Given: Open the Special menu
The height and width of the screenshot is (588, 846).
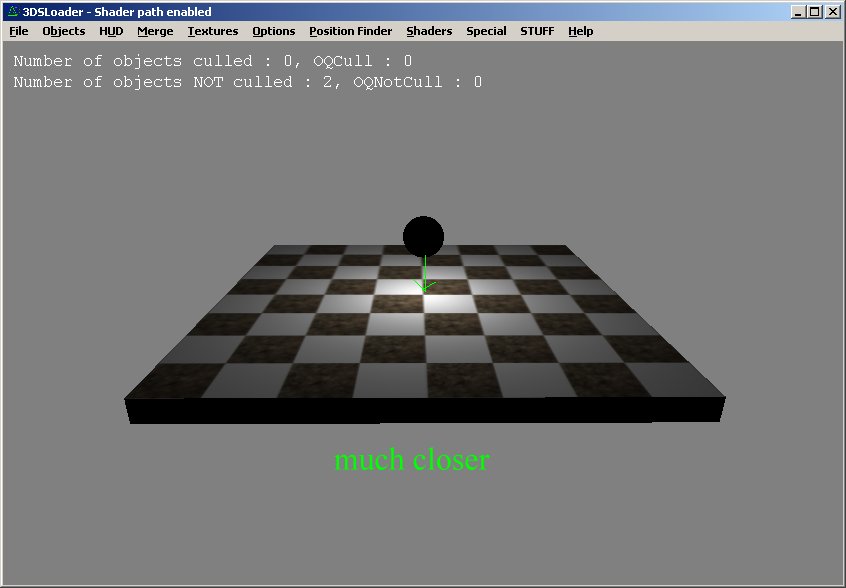Looking at the screenshot, I should (x=486, y=31).
